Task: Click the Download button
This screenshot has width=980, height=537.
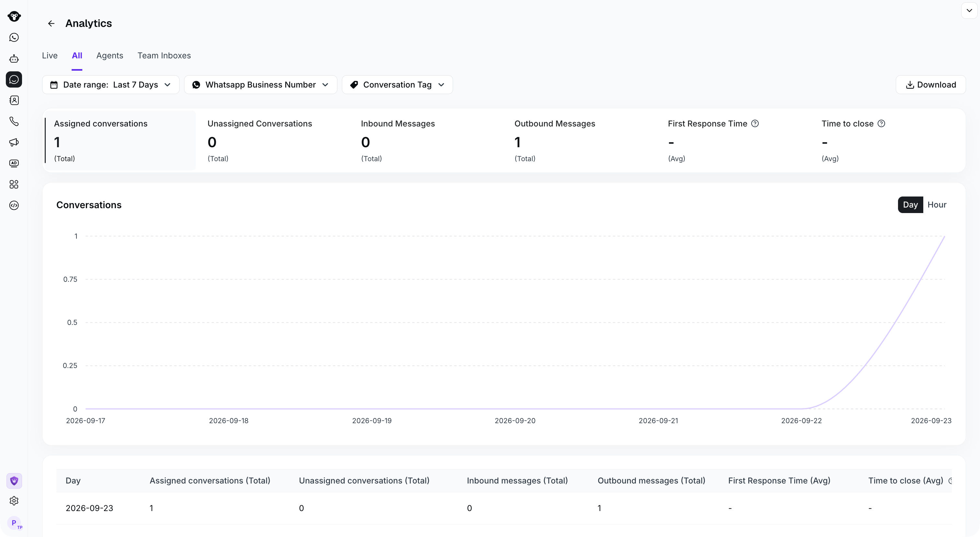Action: tap(930, 85)
